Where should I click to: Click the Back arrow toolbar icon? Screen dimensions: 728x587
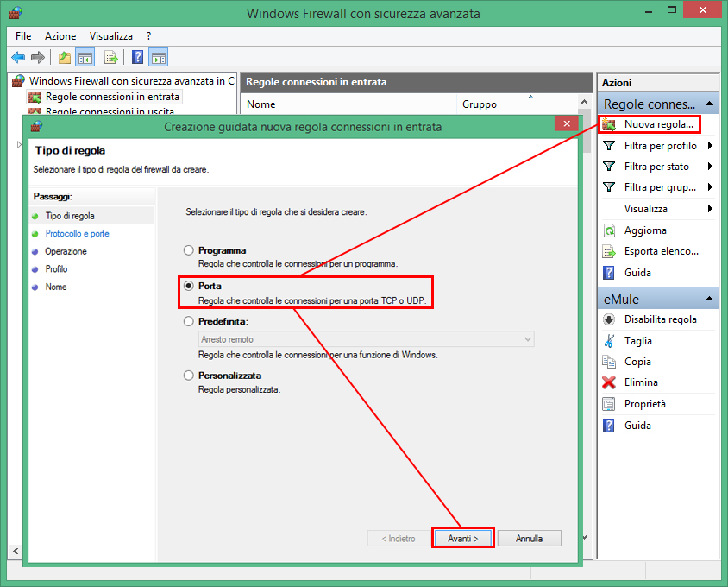coord(18,58)
